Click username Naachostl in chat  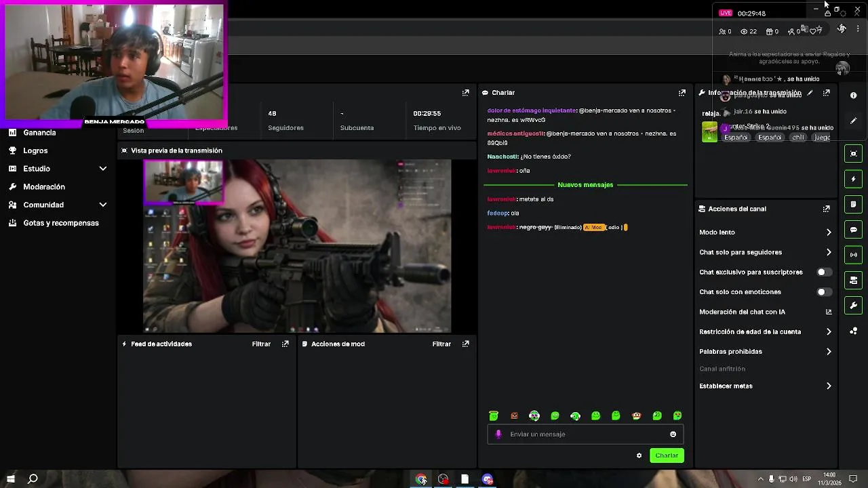point(502,157)
